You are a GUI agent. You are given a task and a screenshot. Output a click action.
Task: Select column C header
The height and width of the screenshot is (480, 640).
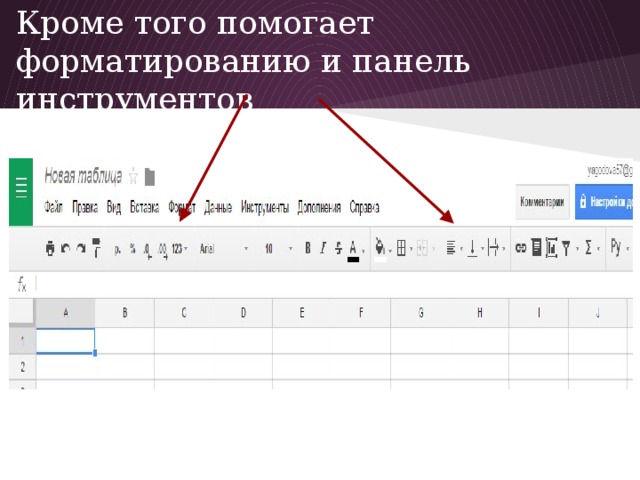(184, 313)
